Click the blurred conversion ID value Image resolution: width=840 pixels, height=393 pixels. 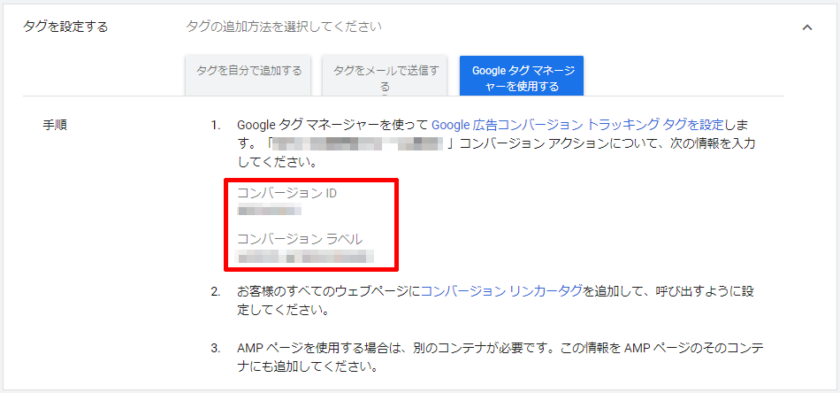(x=270, y=210)
